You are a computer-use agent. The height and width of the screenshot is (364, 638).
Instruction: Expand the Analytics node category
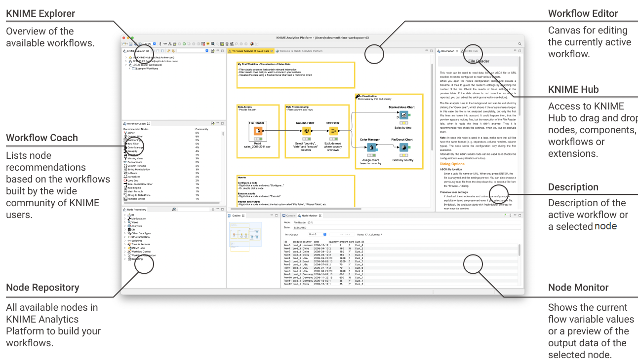[x=125, y=226]
